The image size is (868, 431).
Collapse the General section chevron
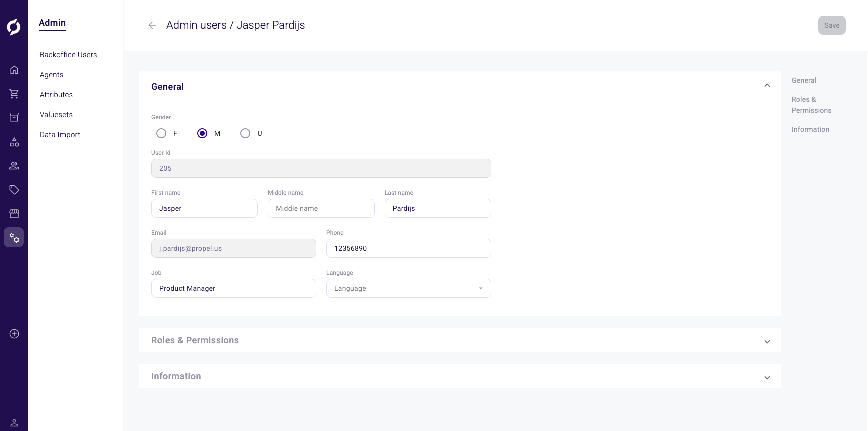[767, 86]
